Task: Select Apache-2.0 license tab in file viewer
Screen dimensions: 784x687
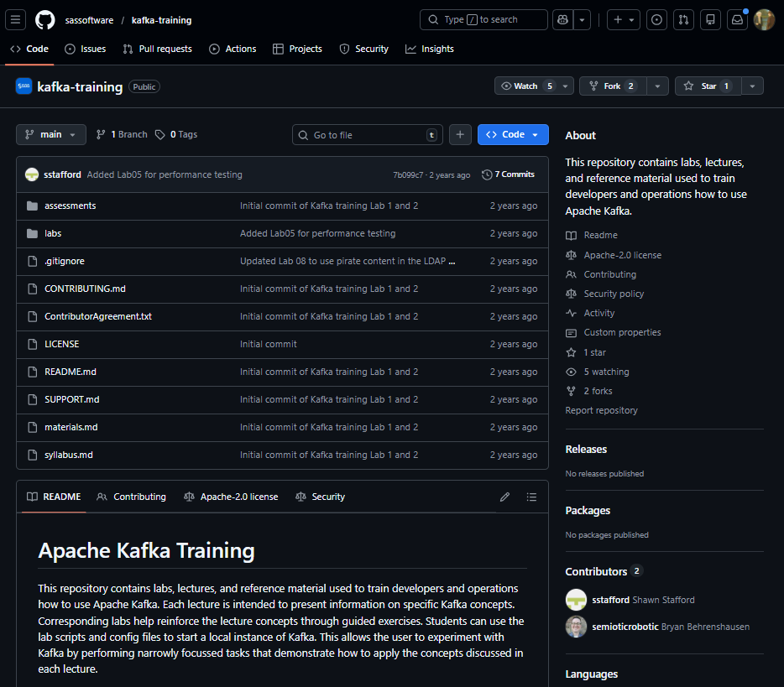Action: tap(231, 497)
